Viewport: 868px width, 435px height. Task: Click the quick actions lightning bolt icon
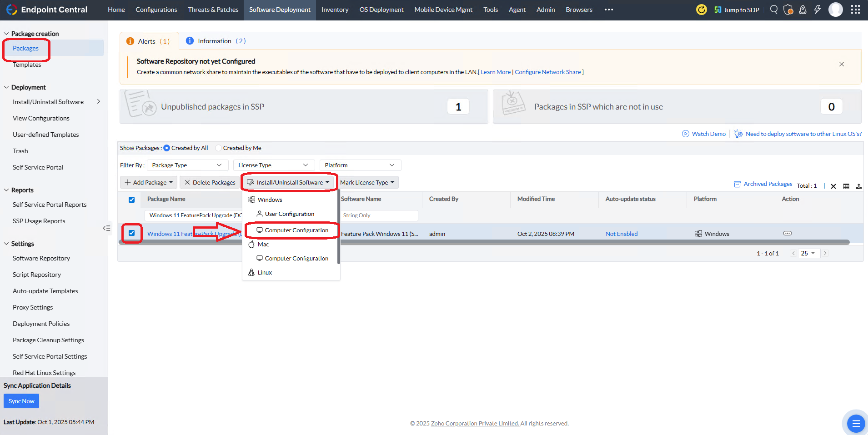coord(818,10)
